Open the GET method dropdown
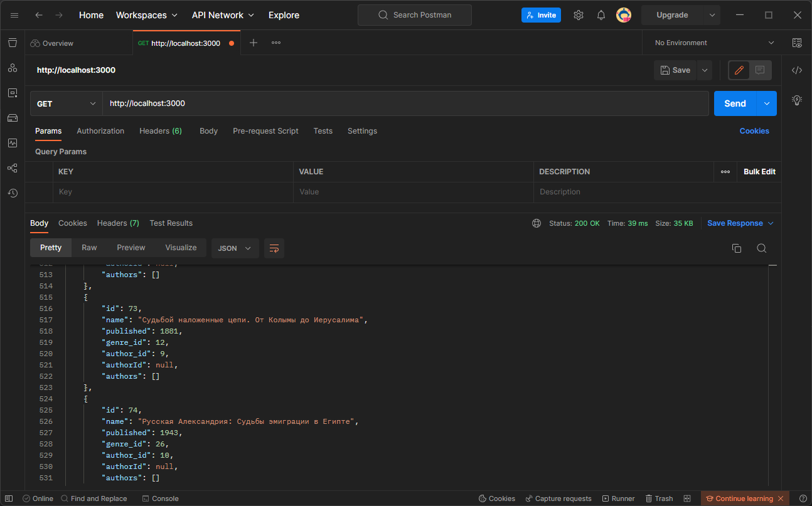812x506 pixels. click(x=67, y=103)
